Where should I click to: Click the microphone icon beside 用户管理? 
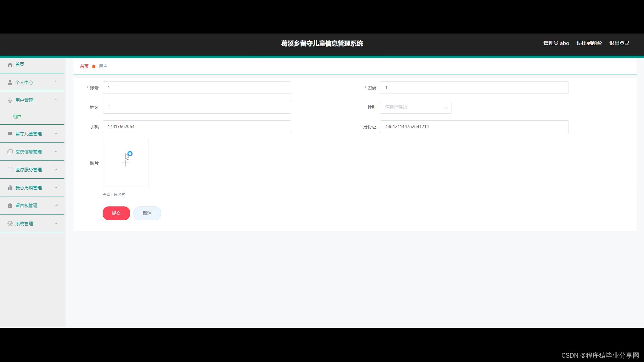pos(10,100)
